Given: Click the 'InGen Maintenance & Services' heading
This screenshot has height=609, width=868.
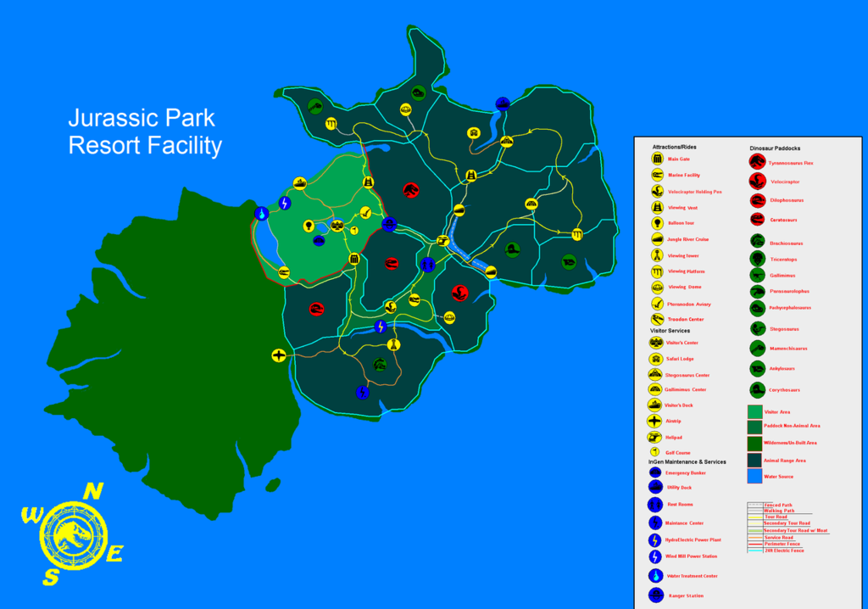Looking at the screenshot, I should point(687,461).
